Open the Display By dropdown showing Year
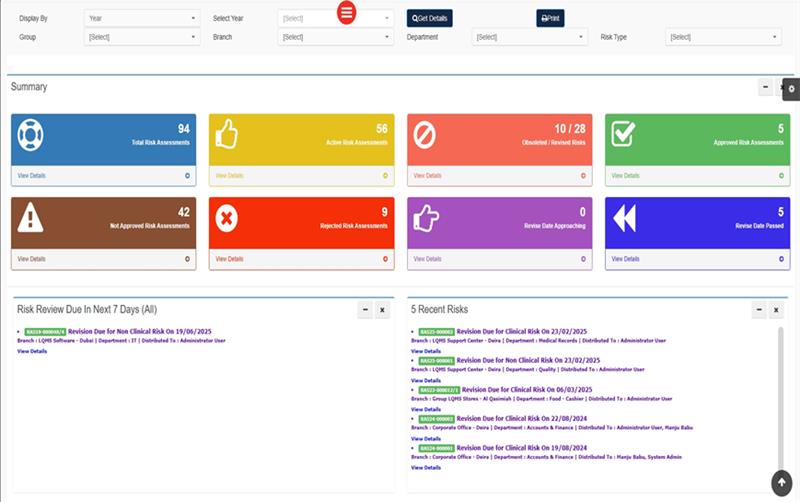The height and width of the screenshot is (502, 800). pyautogui.click(x=142, y=18)
